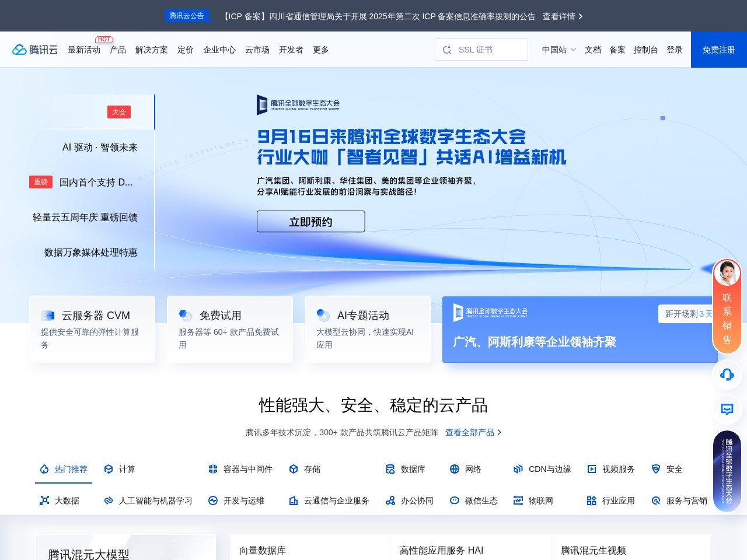The image size is (747, 560).
Task: Open the 更多 navigation menu
Action: [320, 50]
